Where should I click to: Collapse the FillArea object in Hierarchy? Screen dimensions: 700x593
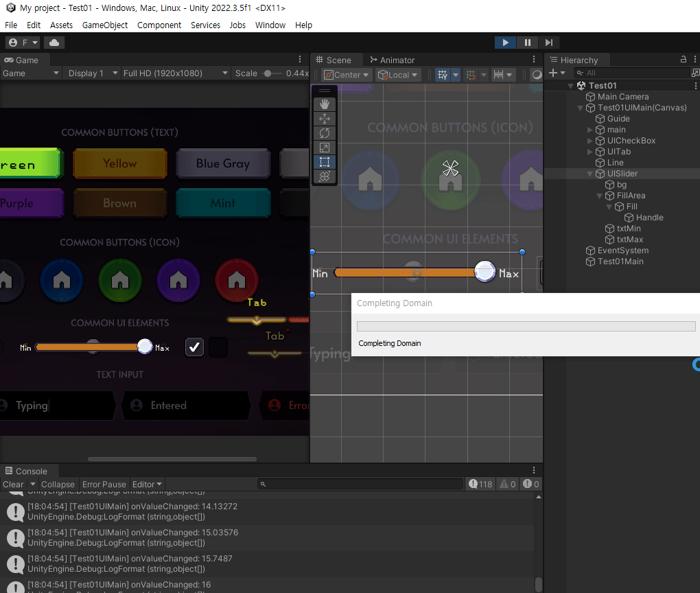point(599,196)
